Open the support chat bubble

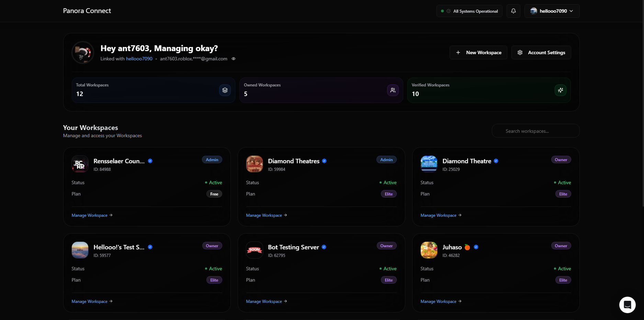(x=628, y=305)
